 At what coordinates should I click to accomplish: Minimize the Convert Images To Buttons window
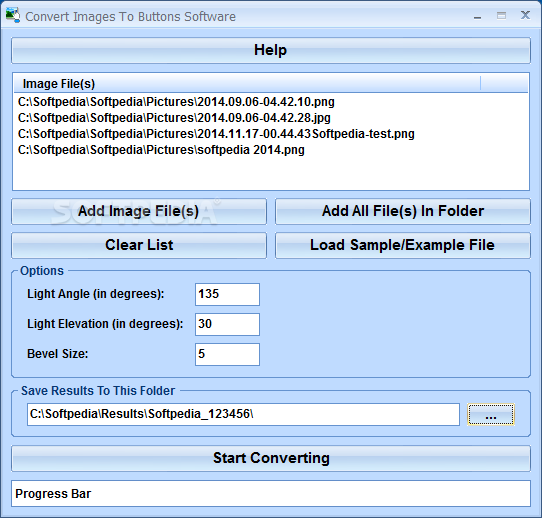pos(477,16)
